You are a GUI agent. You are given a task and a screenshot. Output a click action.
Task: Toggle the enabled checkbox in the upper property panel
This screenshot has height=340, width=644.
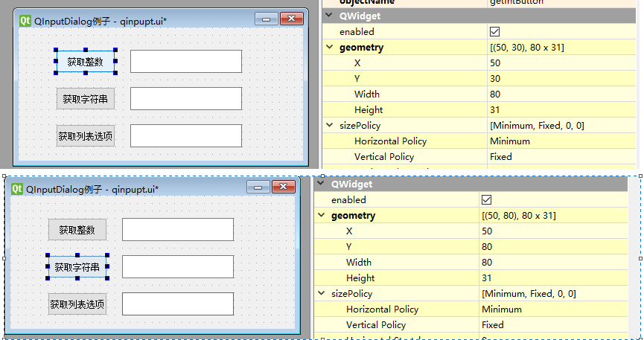pyautogui.click(x=494, y=32)
